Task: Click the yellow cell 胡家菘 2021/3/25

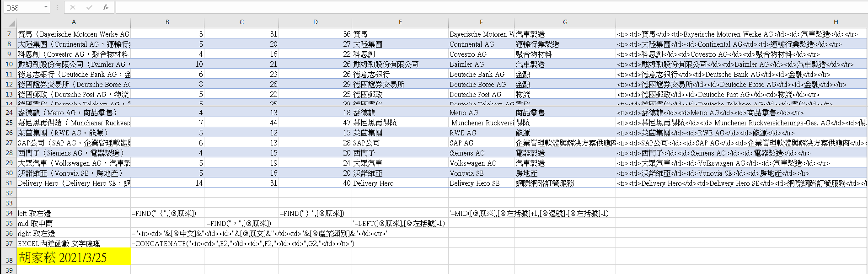Action: click(74, 257)
